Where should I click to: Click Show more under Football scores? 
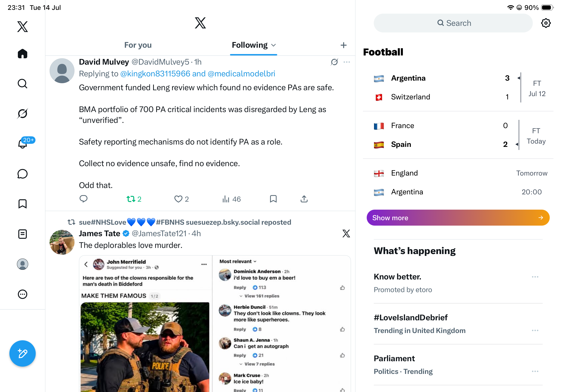458,218
